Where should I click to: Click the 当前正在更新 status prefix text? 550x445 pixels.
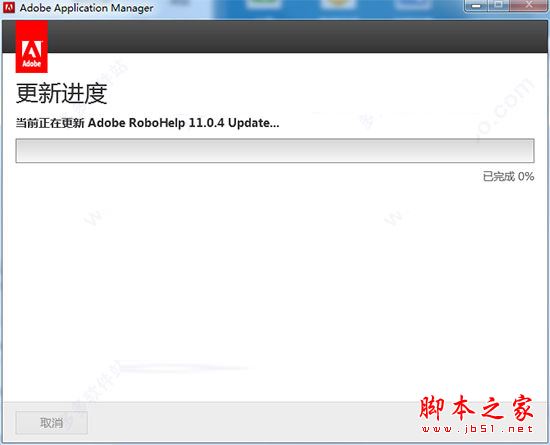[50, 123]
